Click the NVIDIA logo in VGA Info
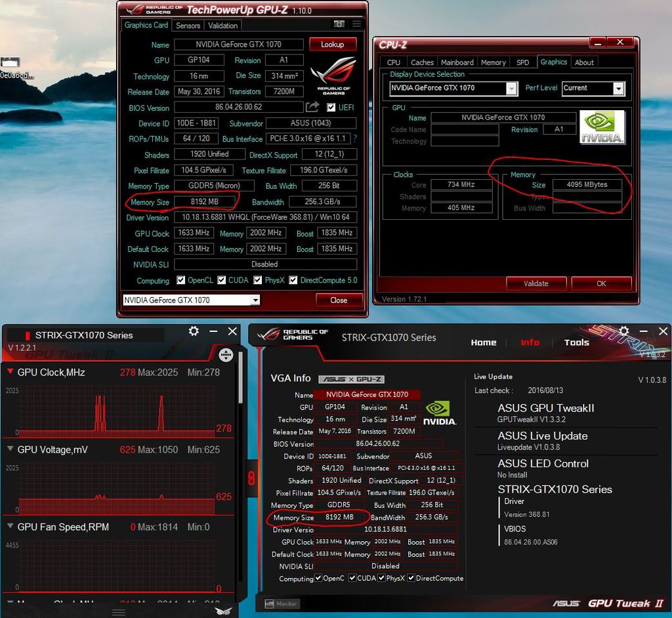This screenshot has width=672, height=618. pos(440,413)
